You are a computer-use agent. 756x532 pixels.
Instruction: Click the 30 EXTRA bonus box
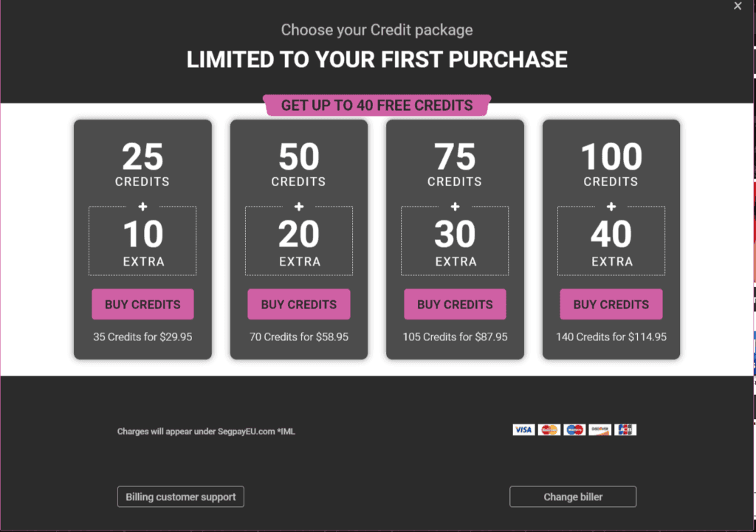[x=455, y=241]
